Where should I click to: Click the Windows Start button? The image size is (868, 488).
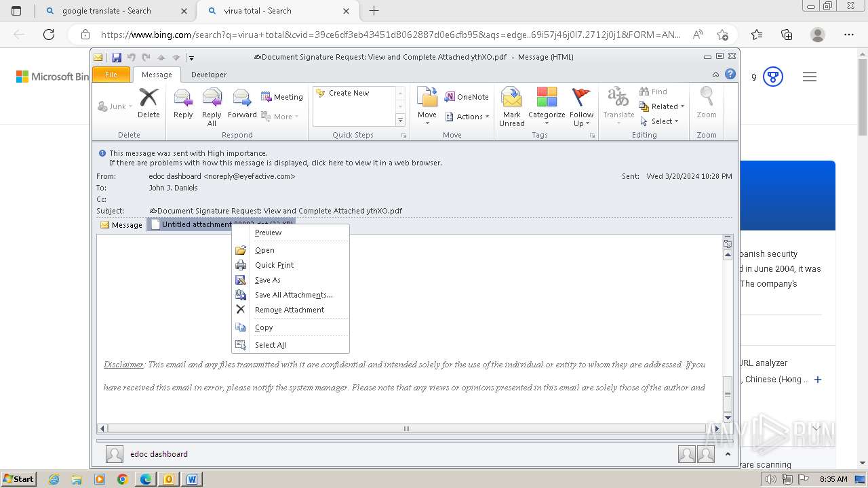coord(18,479)
